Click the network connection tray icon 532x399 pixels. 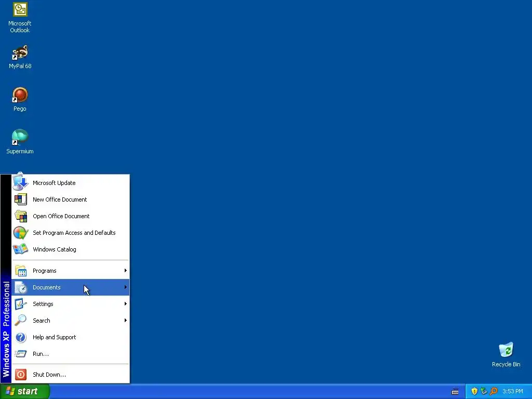pos(484,391)
